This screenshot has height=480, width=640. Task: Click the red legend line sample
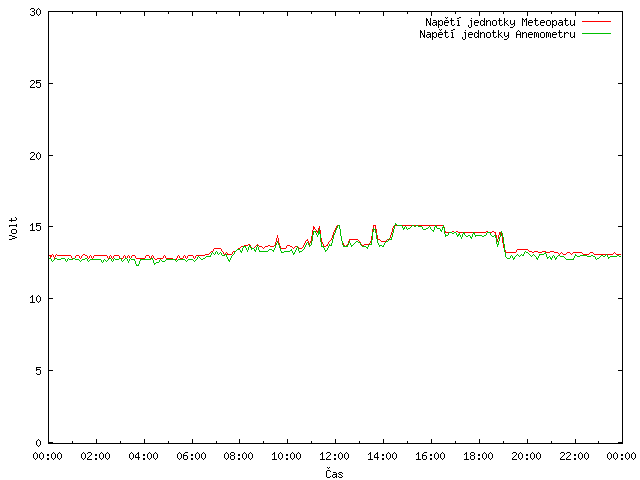(x=596, y=22)
